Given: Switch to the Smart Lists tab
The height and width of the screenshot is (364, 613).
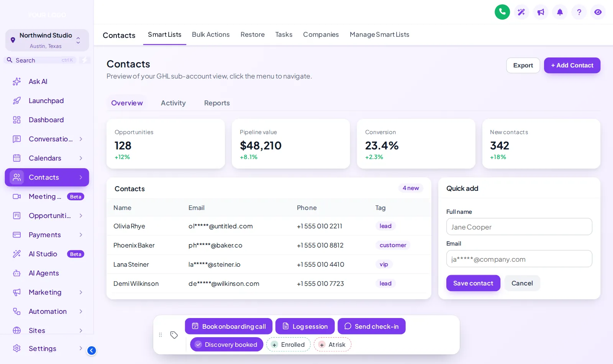Looking at the screenshot, I should [x=165, y=34].
